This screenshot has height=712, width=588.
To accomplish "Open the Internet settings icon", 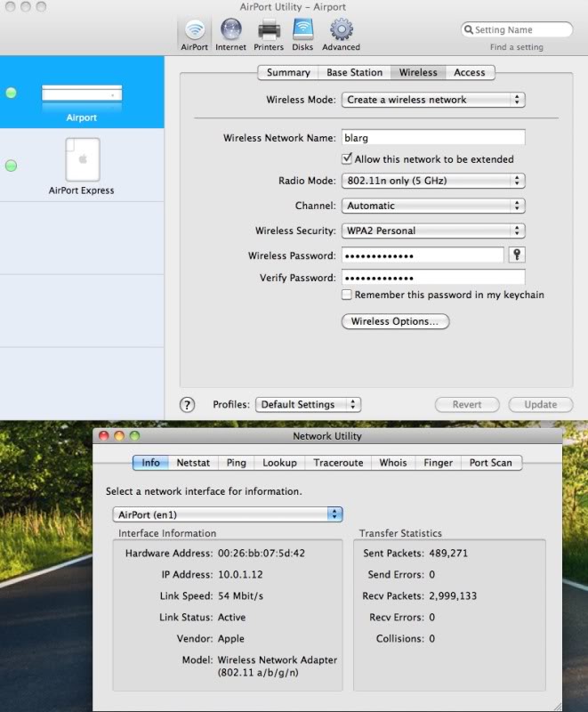I will pos(230,35).
